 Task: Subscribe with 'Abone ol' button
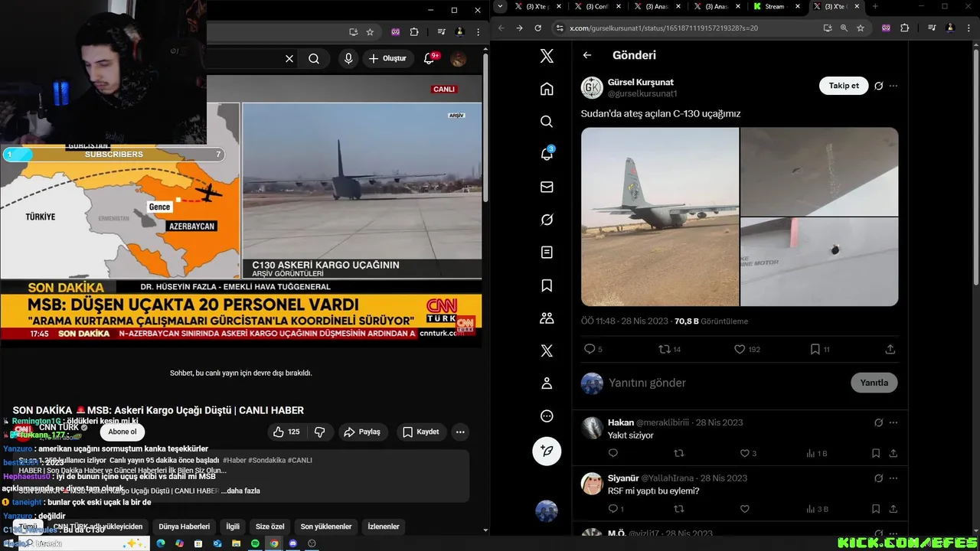point(122,432)
